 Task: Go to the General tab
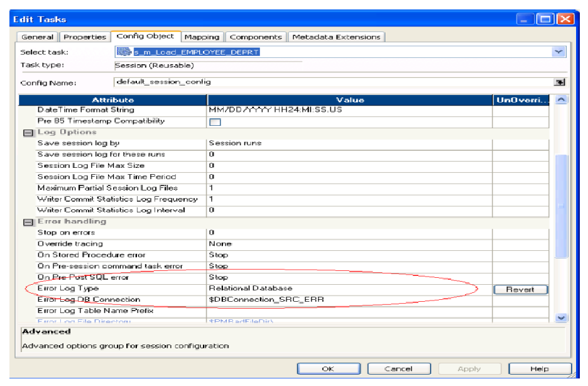[x=38, y=36]
